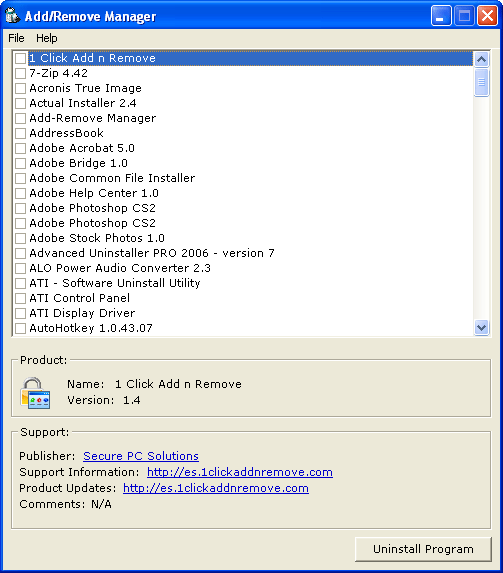Check the Adobe Common File Installer checkbox
Screen dimensions: 503x573
click(x=20, y=178)
